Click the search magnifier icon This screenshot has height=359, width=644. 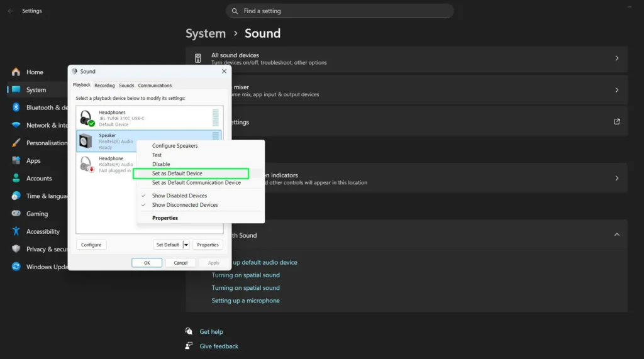[235, 11]
